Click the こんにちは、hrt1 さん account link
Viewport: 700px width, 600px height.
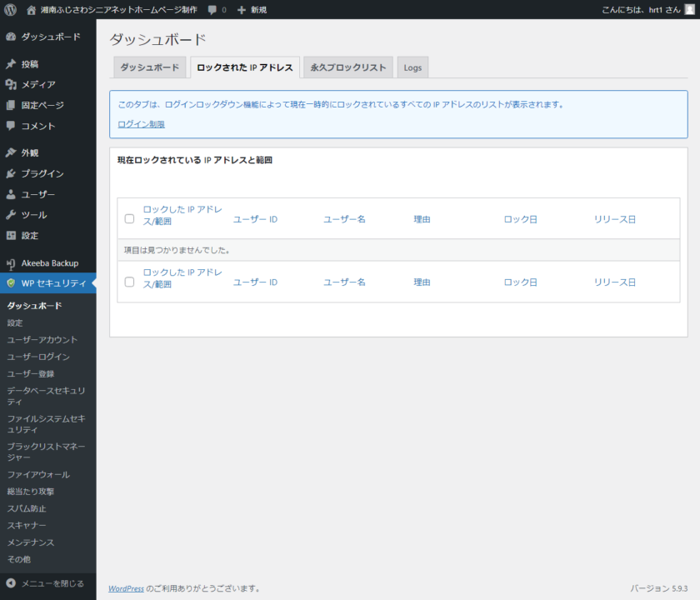point(641,10)
